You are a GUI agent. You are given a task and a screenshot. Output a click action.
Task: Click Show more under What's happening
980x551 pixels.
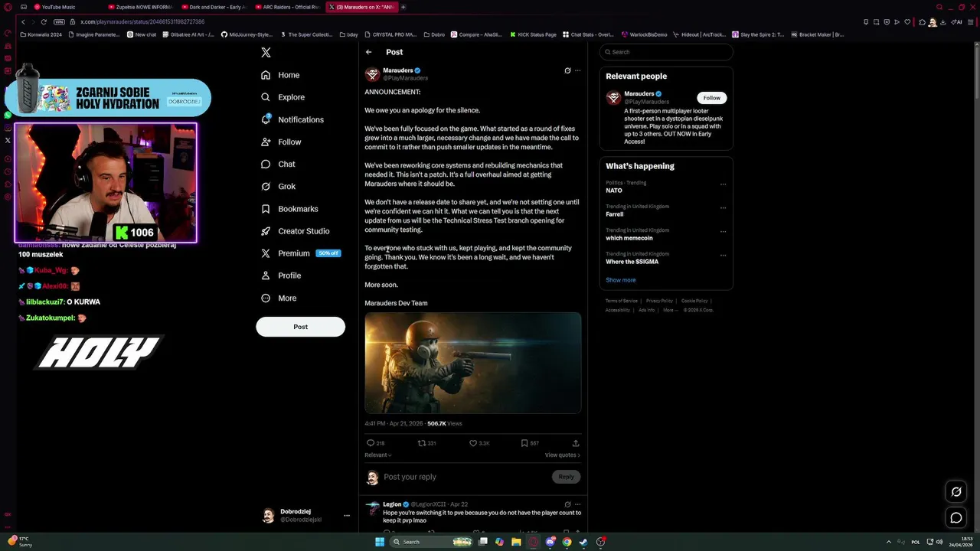click(x=620, y=280)
